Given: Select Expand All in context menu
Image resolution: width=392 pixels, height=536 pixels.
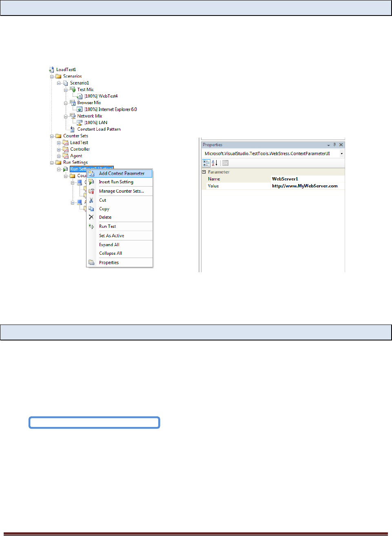Looking at the screenshot, I should (x=120, y=245).
